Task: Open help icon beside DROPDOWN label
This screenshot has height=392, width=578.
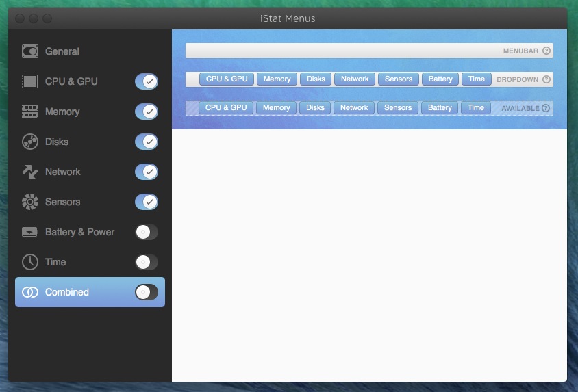Action: pos(546,79)
